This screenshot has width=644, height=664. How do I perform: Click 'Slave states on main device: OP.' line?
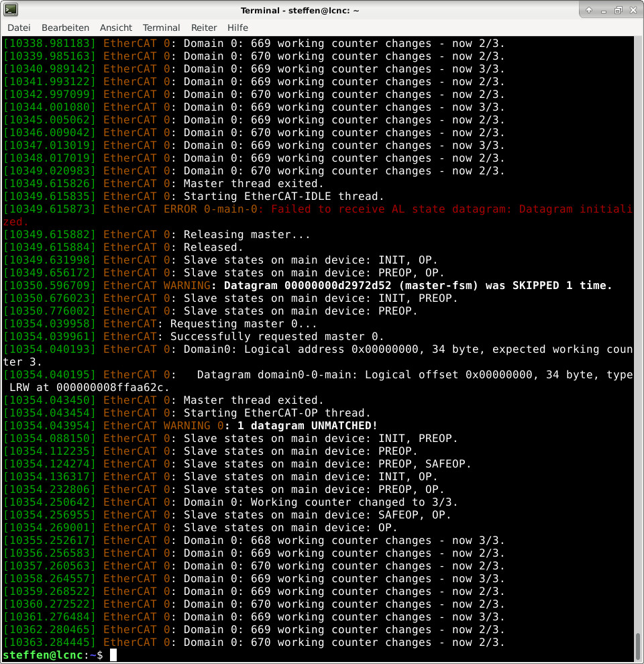[201, 528]
